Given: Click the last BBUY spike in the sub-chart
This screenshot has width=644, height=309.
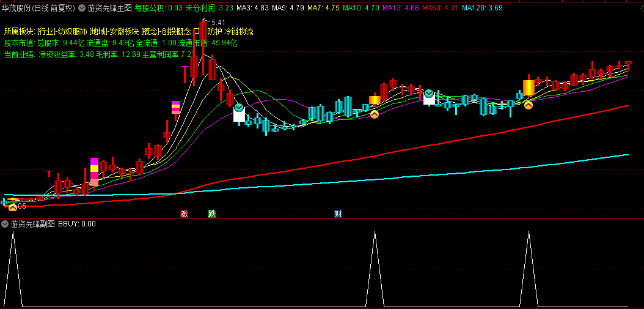Looking at the screenshot, I should (x=529, y=269).
